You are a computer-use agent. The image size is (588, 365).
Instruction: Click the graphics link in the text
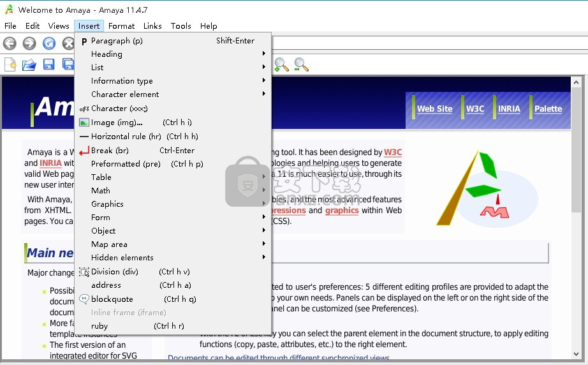342,211
